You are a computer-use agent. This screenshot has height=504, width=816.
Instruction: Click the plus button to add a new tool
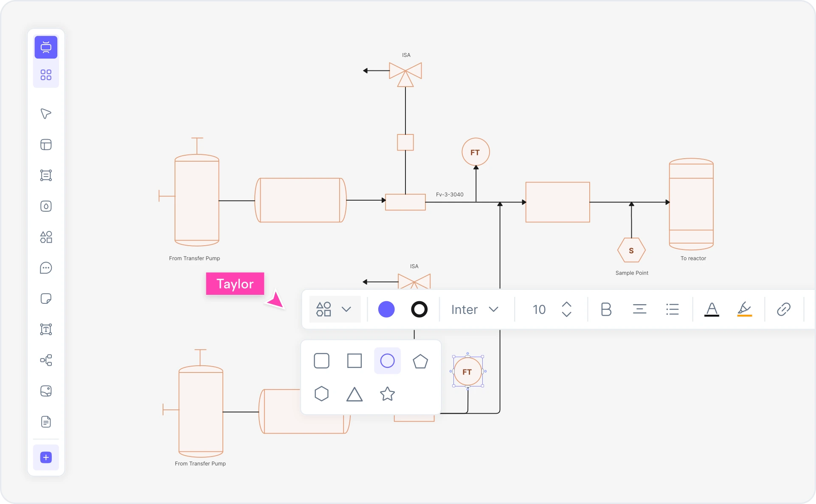46,458
